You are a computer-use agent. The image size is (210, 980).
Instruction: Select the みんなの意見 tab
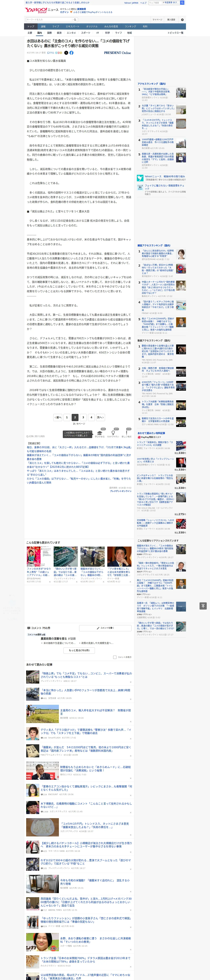[x=111, y=27]
